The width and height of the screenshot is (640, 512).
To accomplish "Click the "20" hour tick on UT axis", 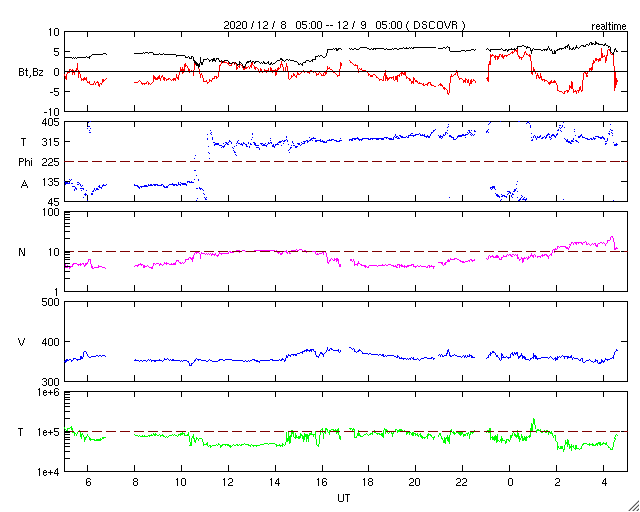I will [x=416, y=483].
